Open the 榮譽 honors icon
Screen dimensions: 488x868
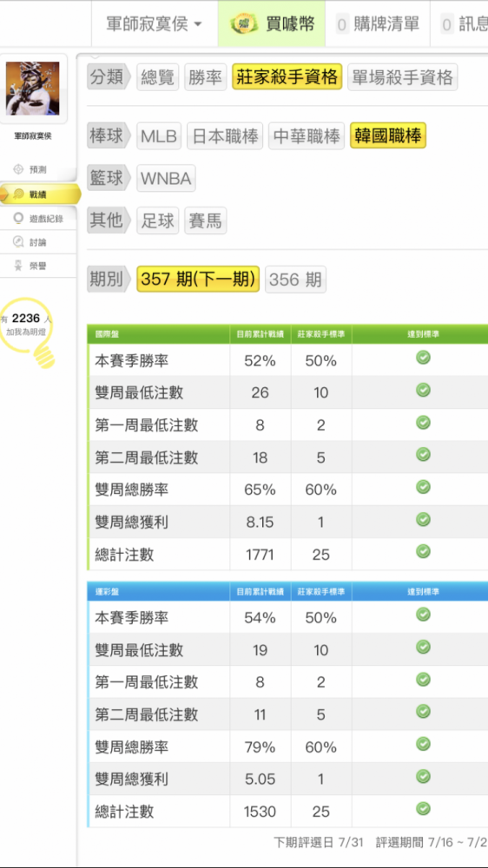[18, 266]
